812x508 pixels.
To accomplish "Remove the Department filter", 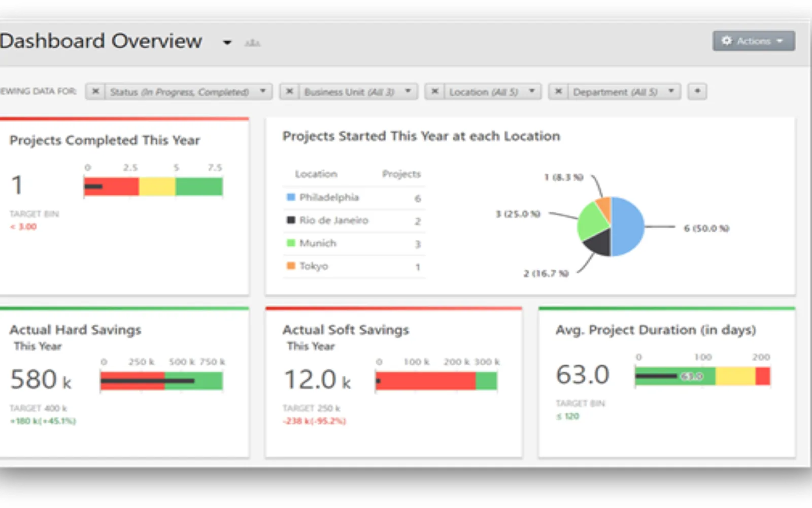I will click(x=558, y=91).
